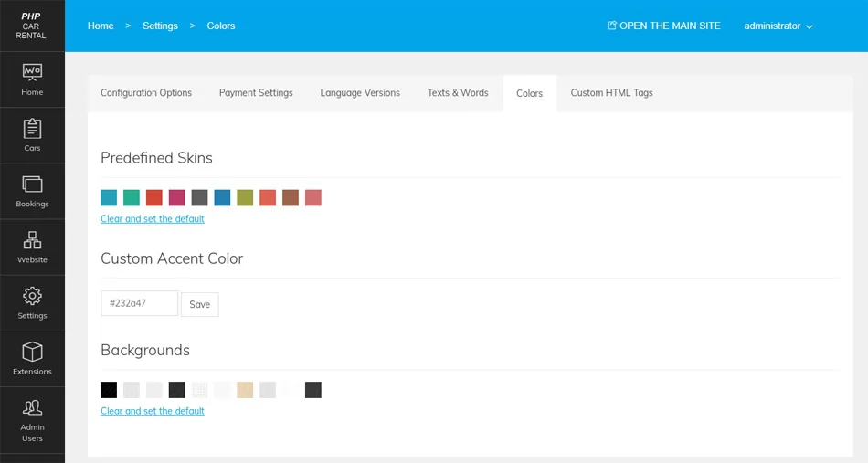Select the brown predefined skin
Image resolution: width=868 pixels, height=463 pixels.
[x=290, y=197]
